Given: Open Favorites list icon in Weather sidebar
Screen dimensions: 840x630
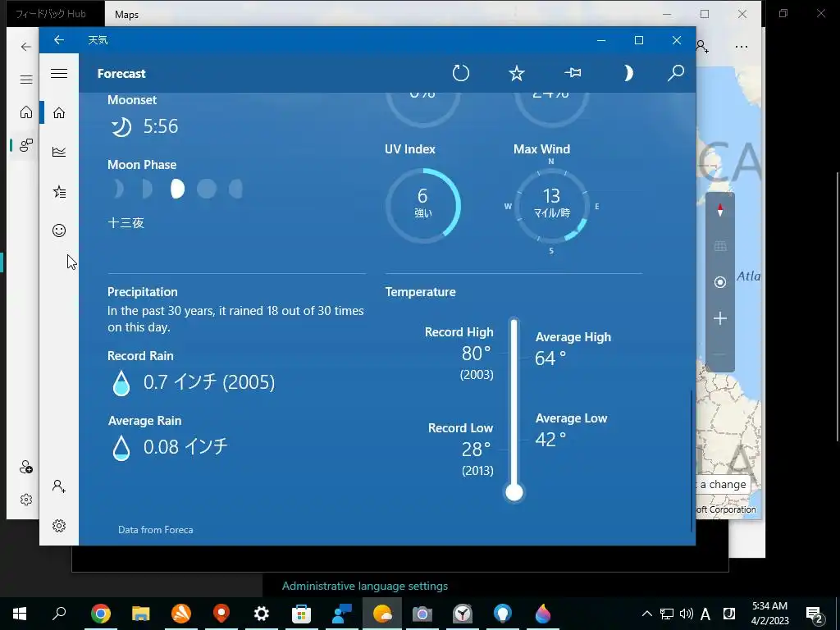Looking at the screenshot, I should (59, 191).
